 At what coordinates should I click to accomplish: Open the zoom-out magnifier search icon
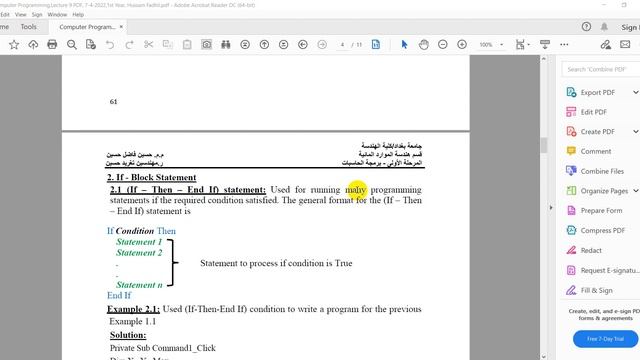(71, 44)
